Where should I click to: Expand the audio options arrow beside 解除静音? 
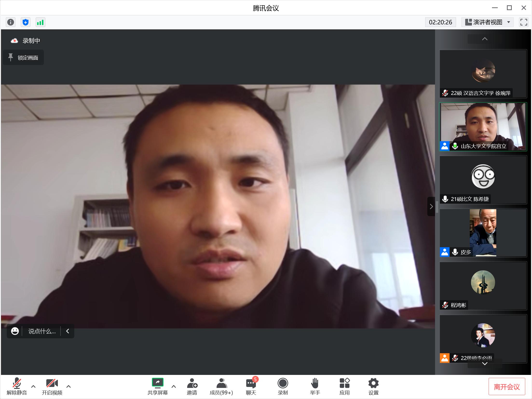tap(33, 386)
